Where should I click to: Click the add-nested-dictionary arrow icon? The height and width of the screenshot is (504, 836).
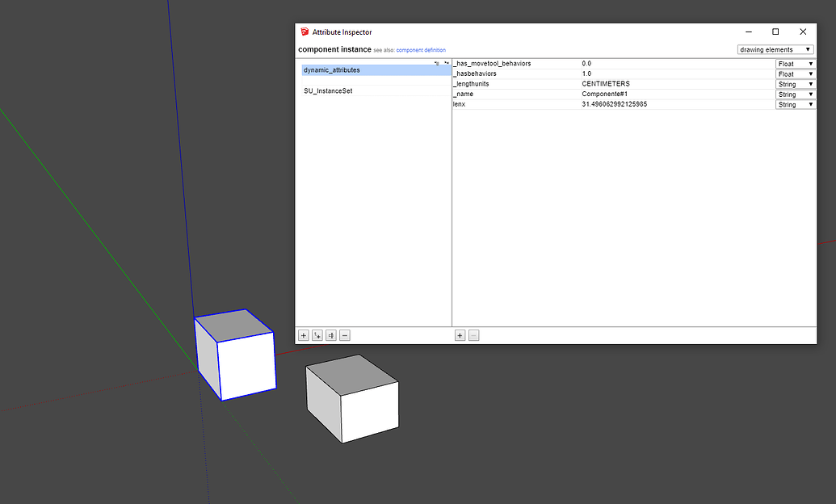pyautogui.click(x=317, y=335)
